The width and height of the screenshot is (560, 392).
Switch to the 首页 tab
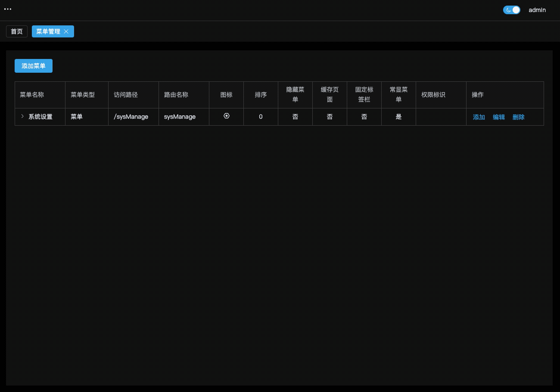[16, 31]
